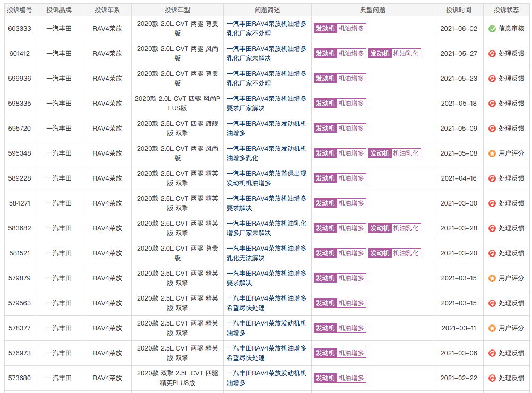This screenshot has width=532, height=393.
Task: Click orange star icon in row 579879
Action: [x=492, y=278]
